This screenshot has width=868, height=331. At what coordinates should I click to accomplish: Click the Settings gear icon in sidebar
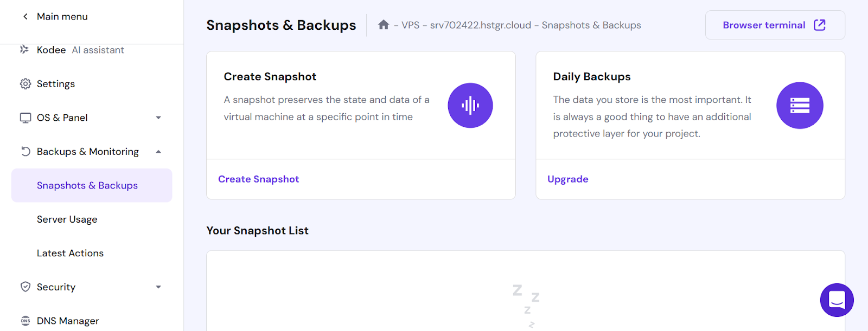click(25, 83)
